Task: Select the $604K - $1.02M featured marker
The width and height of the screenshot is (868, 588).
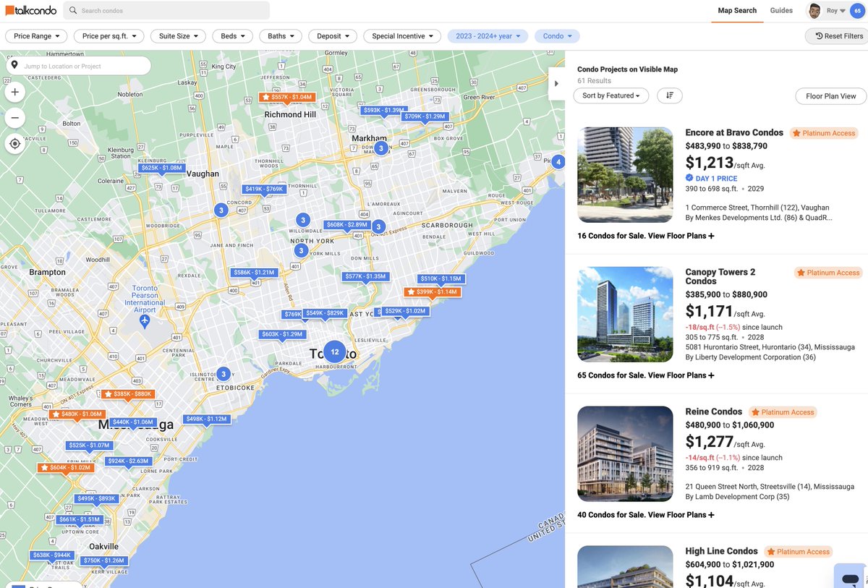Action: click(65, 468)
